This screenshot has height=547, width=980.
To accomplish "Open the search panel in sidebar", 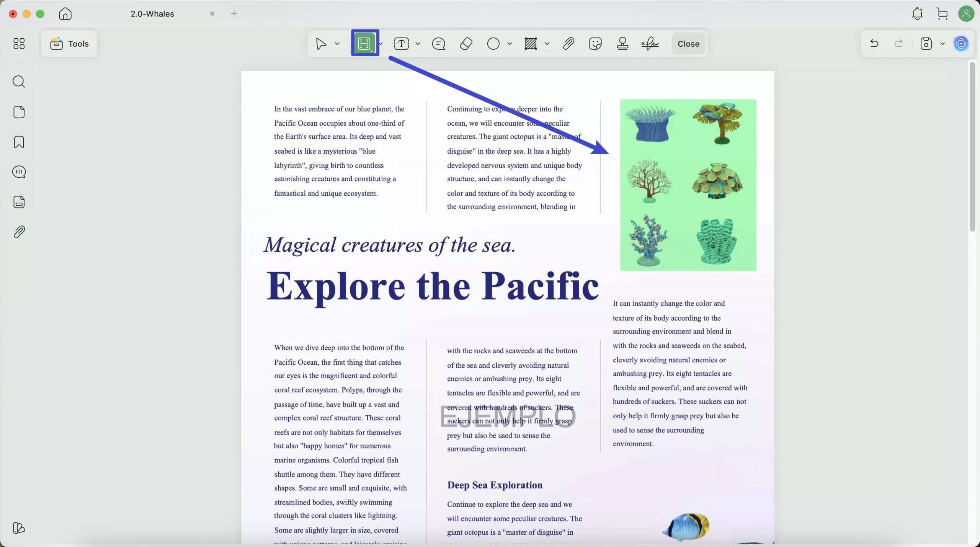I will tap(19, 82).
